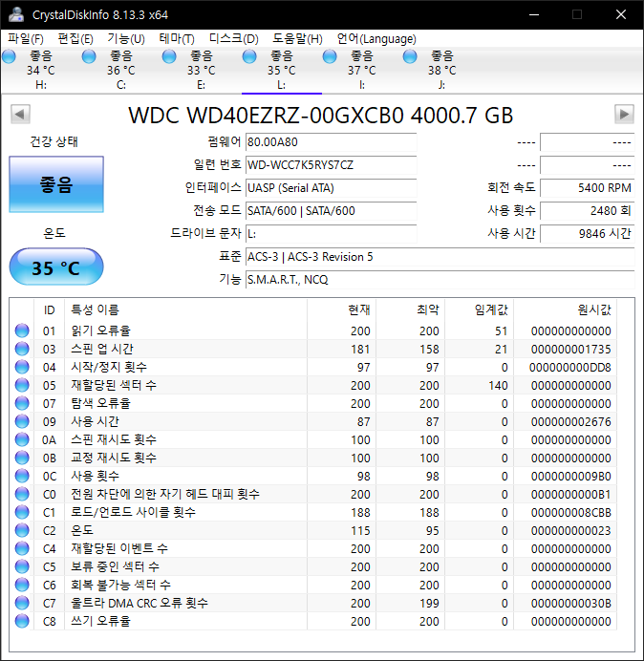Viewport: 644px width, 661px height.
Task: Click status orb for 01 읽기 오류율
Action: click(x=22, y=330)
